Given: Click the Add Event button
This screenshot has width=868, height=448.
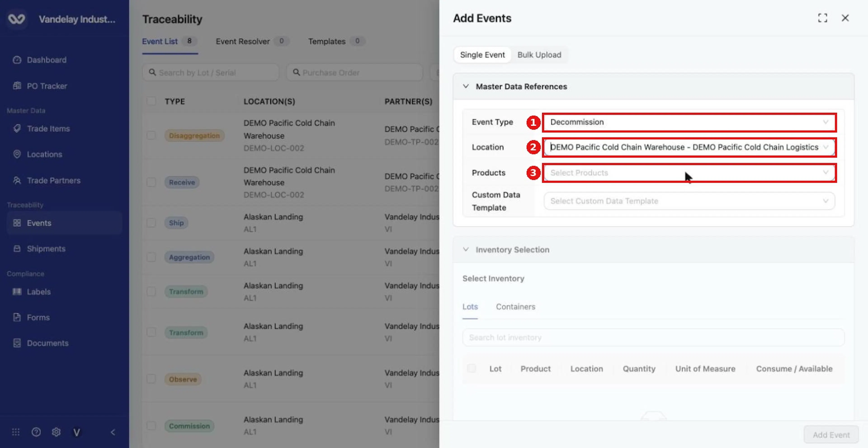Looking at the screenshot, I should point(831,434).
